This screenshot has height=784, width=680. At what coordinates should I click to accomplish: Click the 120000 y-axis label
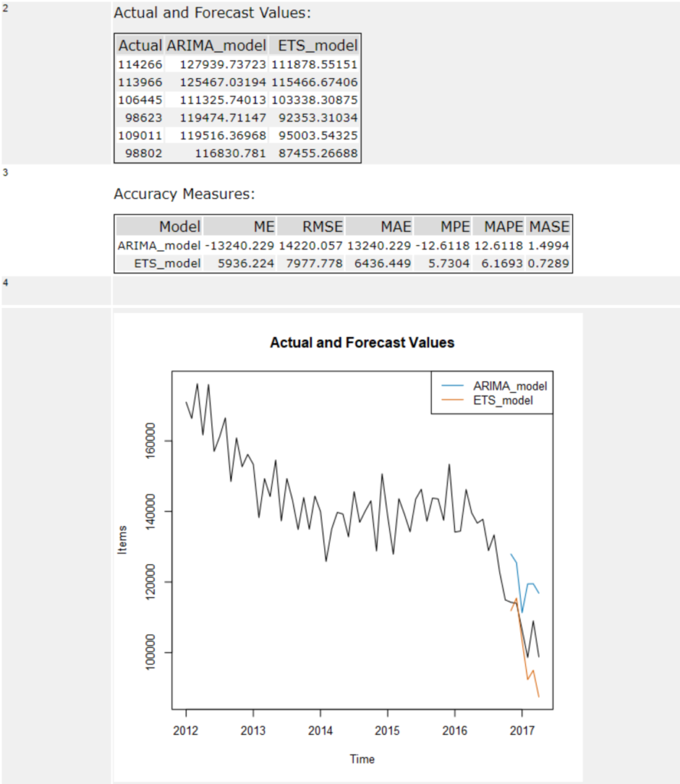(150, 582)
